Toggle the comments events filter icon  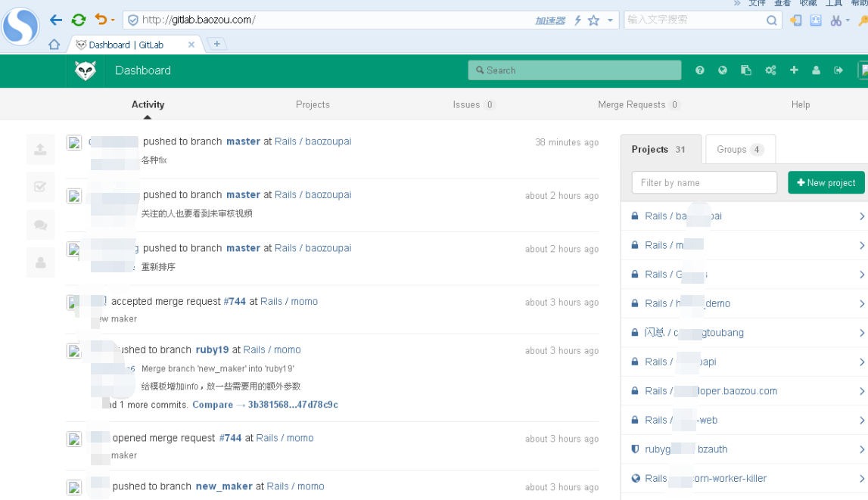click(40, 225)
